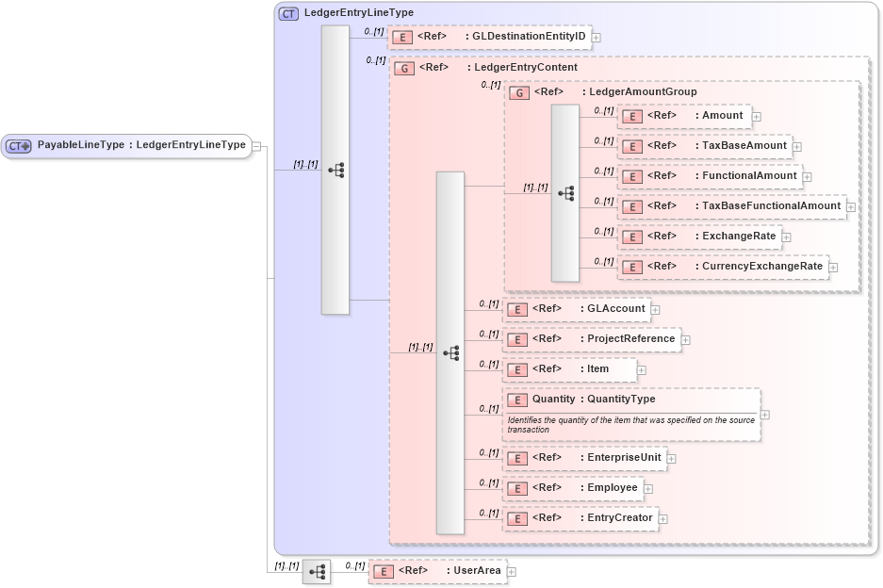Select the E icon for Employee
The height and width of the screenshot is (588, 883).
coord(516,488)
